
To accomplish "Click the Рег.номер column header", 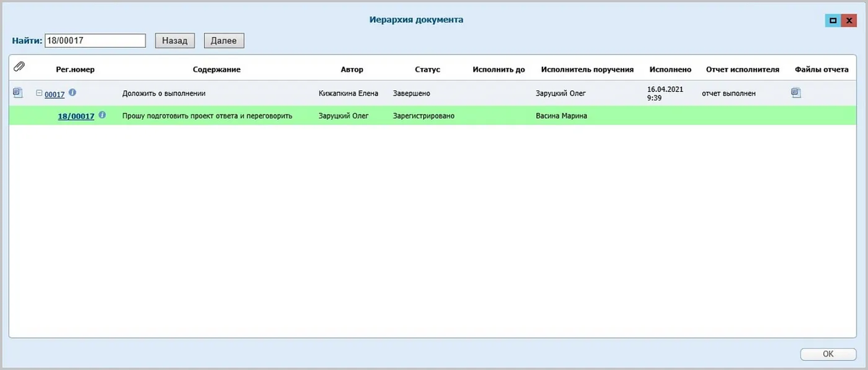I will [x=75, y=69].
